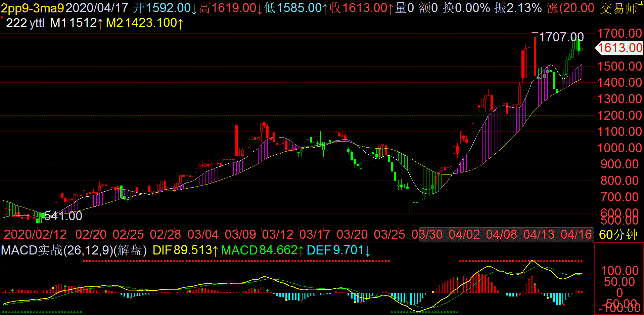Click the current price tag 1613.00
The image size is (644, 315).
coord(620,48)
